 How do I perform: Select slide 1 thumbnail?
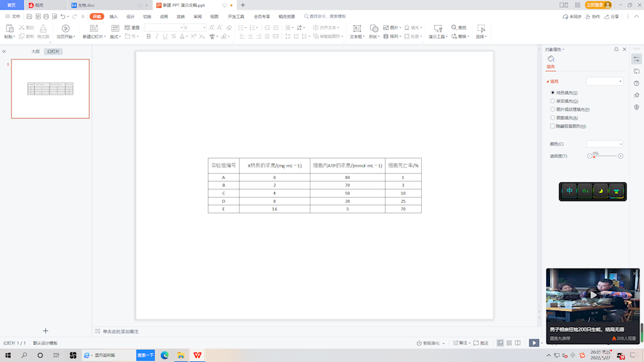(50, 89)
